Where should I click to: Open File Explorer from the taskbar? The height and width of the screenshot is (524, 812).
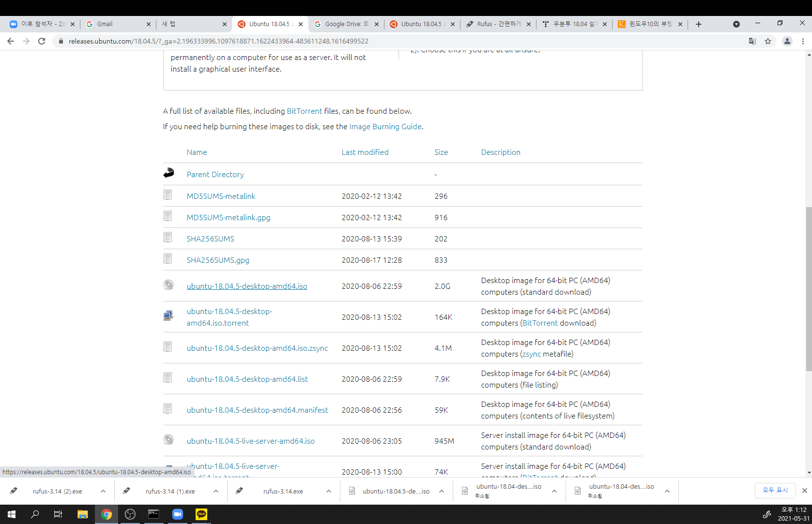(82, 514)
